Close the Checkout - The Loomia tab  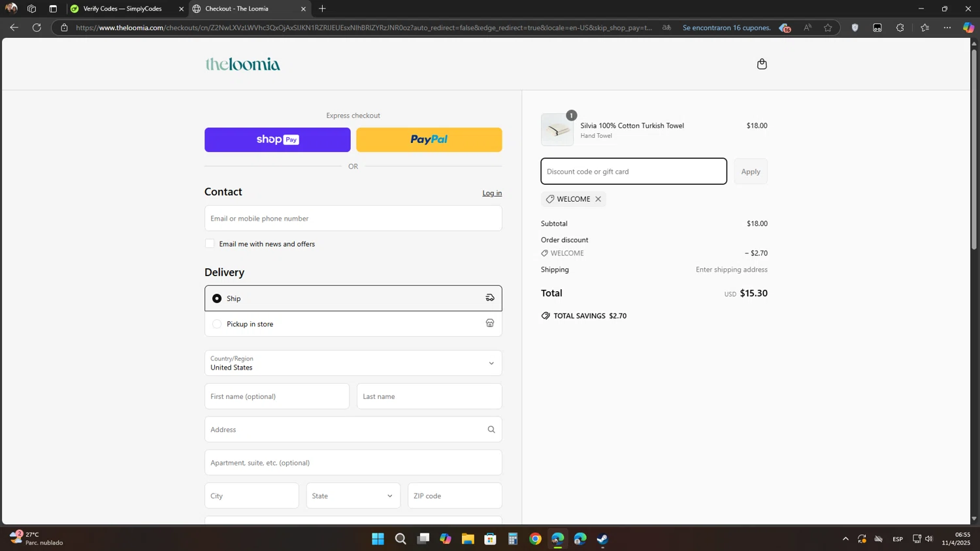303,9
